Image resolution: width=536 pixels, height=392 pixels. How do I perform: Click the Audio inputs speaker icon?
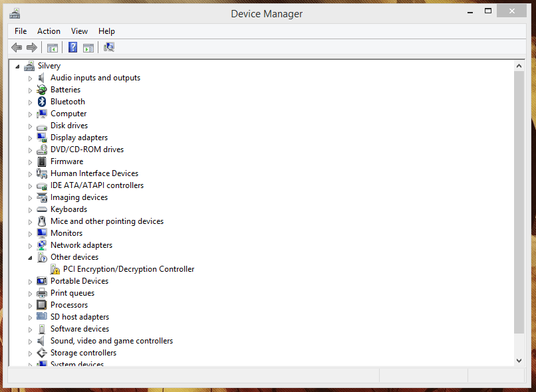(42, 78)
